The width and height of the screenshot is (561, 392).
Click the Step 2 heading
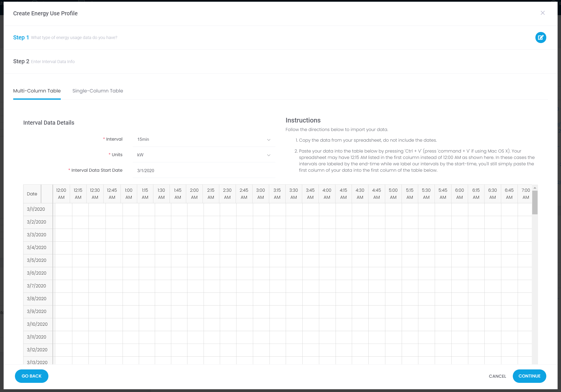point(21,61)
